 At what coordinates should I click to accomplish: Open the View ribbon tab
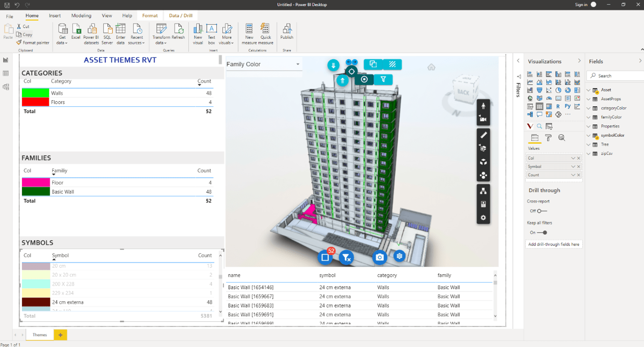tap(106, 16)
